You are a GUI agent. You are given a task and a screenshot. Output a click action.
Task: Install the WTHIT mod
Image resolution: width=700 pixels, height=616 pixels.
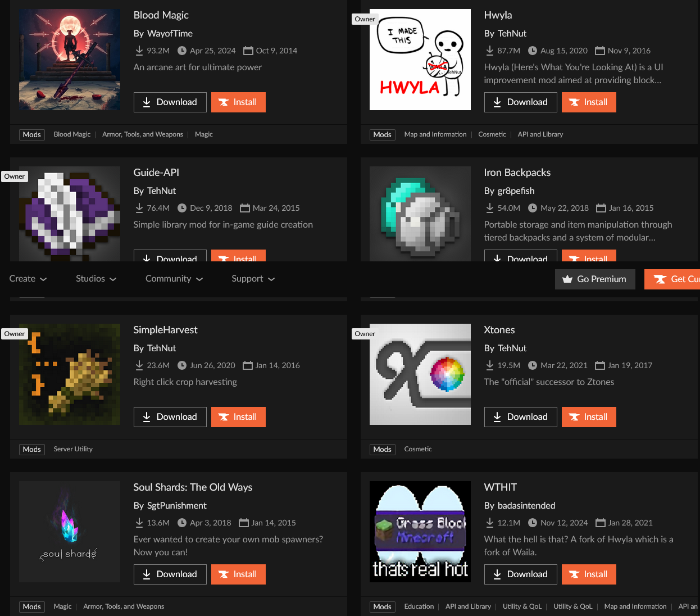pos(589,574)
